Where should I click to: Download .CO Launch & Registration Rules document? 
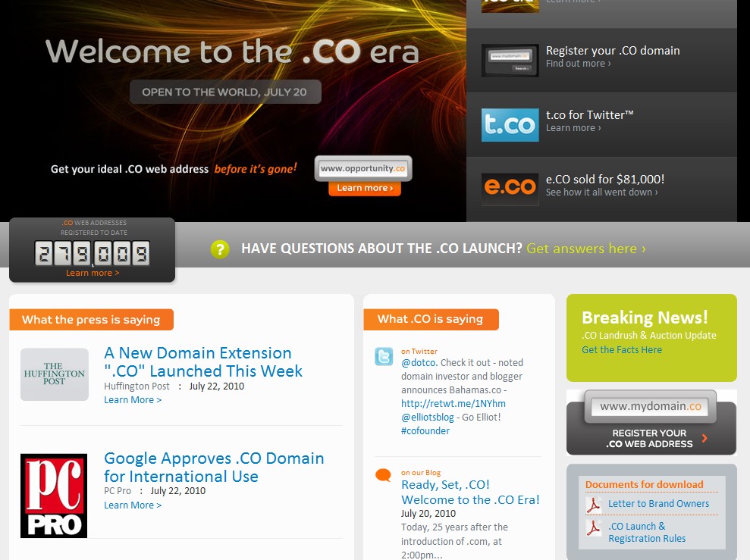[647, 532]
